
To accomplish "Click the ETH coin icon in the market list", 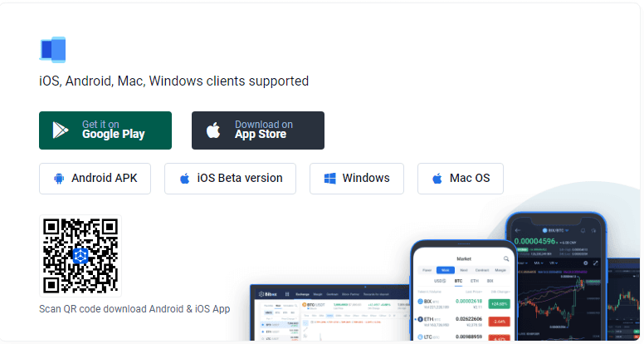I will click(420, 319).
